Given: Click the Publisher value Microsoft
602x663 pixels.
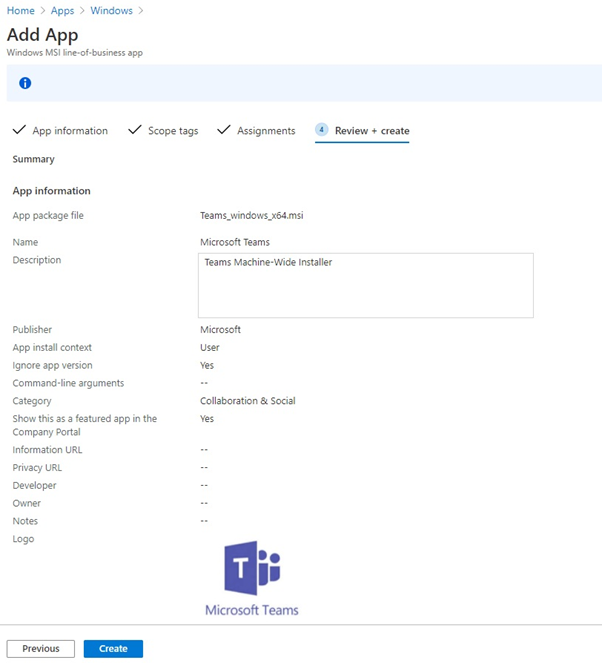Looking at the screenshot, I should 220,330.
